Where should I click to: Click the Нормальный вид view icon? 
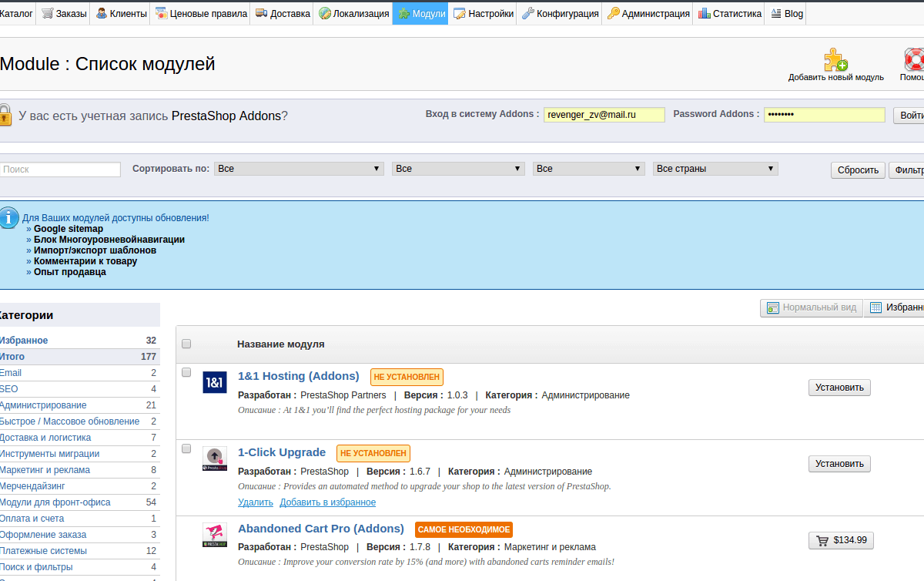[x=772, y=307]
